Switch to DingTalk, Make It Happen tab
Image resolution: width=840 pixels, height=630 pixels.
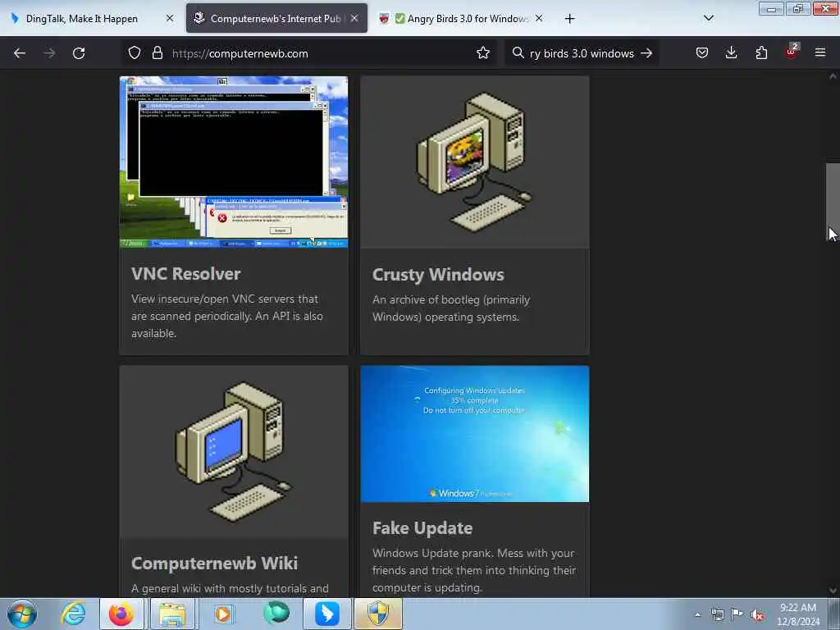(92, 18)
